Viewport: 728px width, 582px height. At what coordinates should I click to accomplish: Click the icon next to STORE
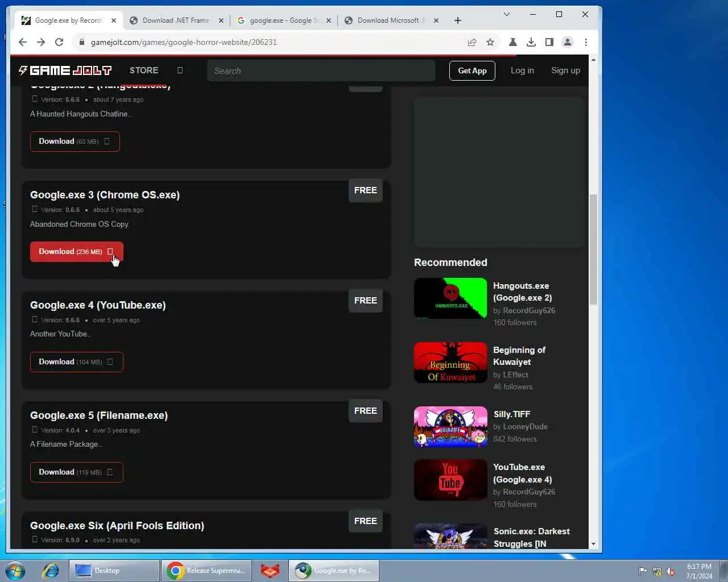(x=180, y=70)
